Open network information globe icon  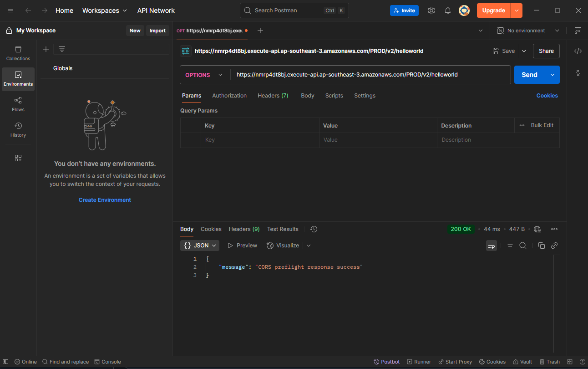coord(537,229)
